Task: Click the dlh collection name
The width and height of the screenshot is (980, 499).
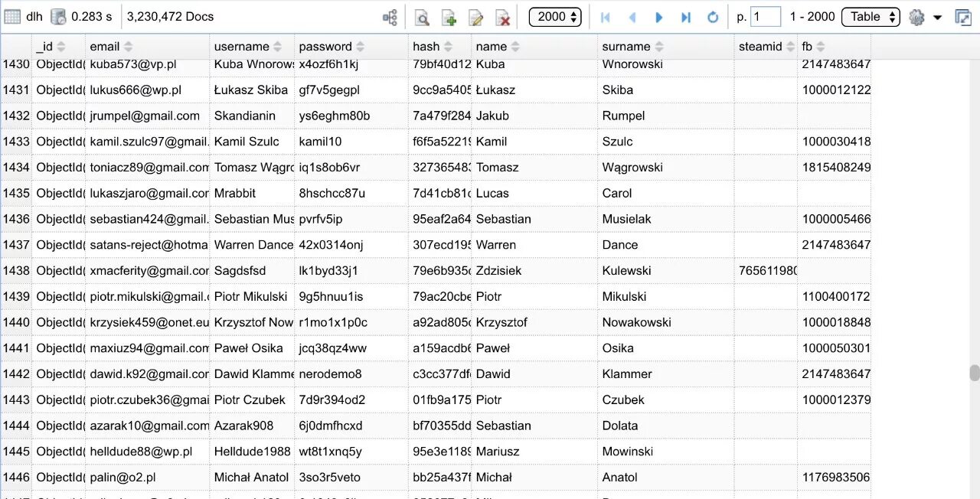Action: (x=34, y=17)
